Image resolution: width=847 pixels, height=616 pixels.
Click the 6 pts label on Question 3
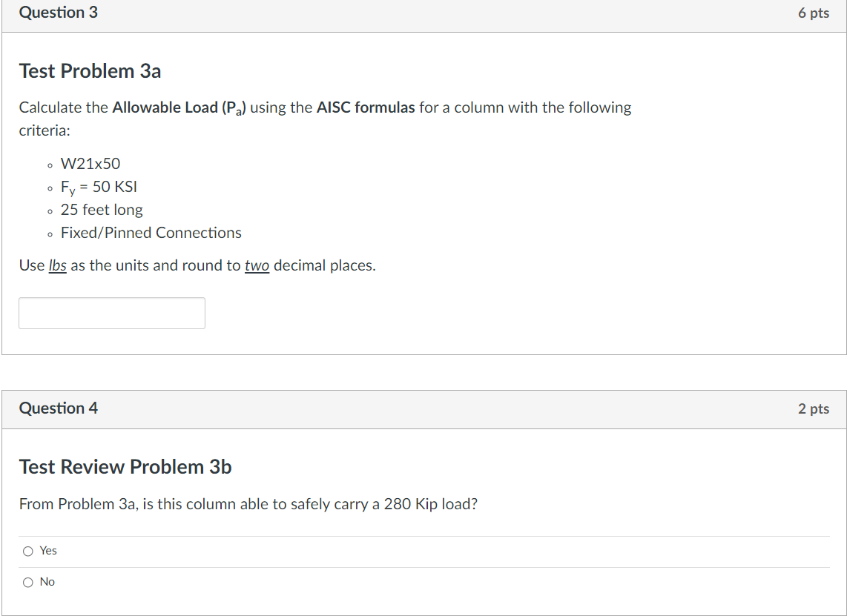coord(814,13)
